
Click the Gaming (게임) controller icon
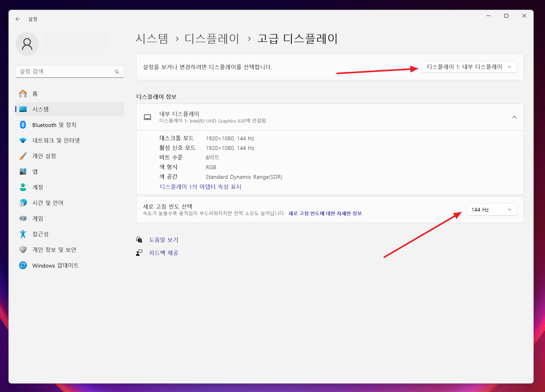tap(23, 218)
